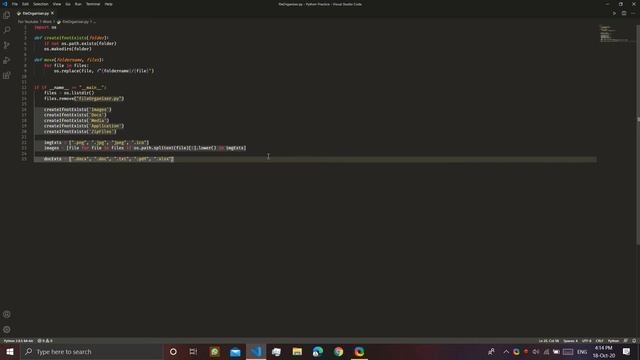
Task: Open the Explorer view in activity bar
Action: tap(7, 15)
